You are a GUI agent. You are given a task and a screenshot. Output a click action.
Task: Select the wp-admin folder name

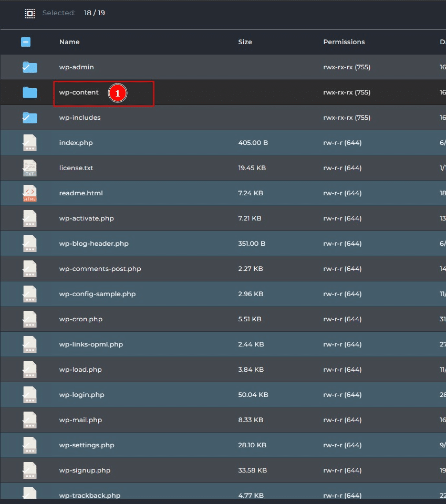click(77, 67)
